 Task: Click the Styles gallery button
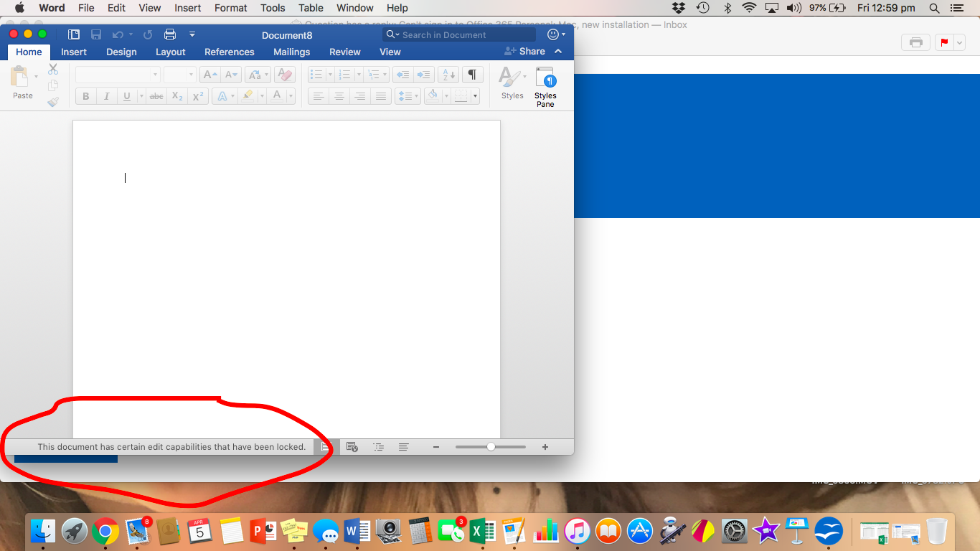[x=512, y=83]
